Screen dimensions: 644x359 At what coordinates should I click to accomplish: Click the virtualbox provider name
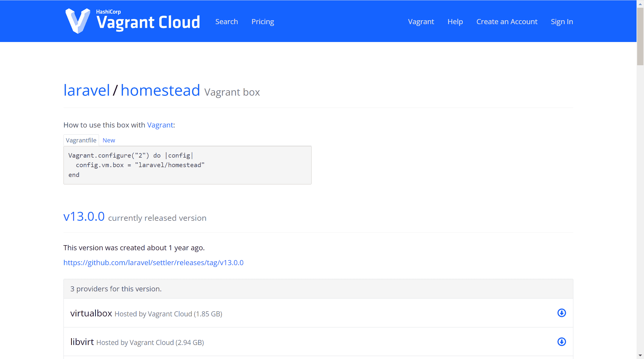tap(91, 313)
